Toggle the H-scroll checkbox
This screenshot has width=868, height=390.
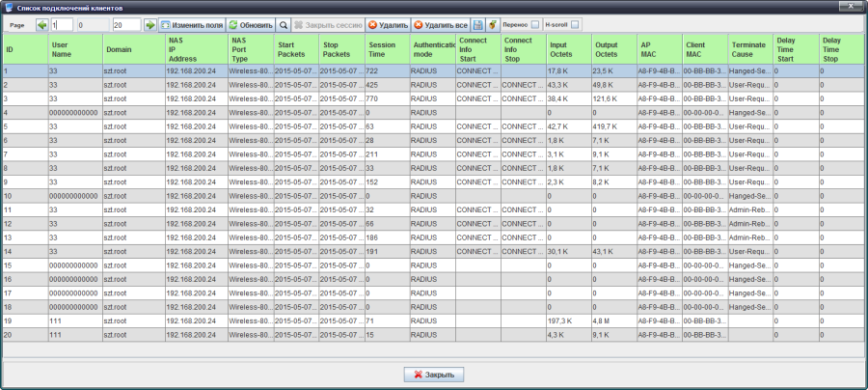(575, 24)
